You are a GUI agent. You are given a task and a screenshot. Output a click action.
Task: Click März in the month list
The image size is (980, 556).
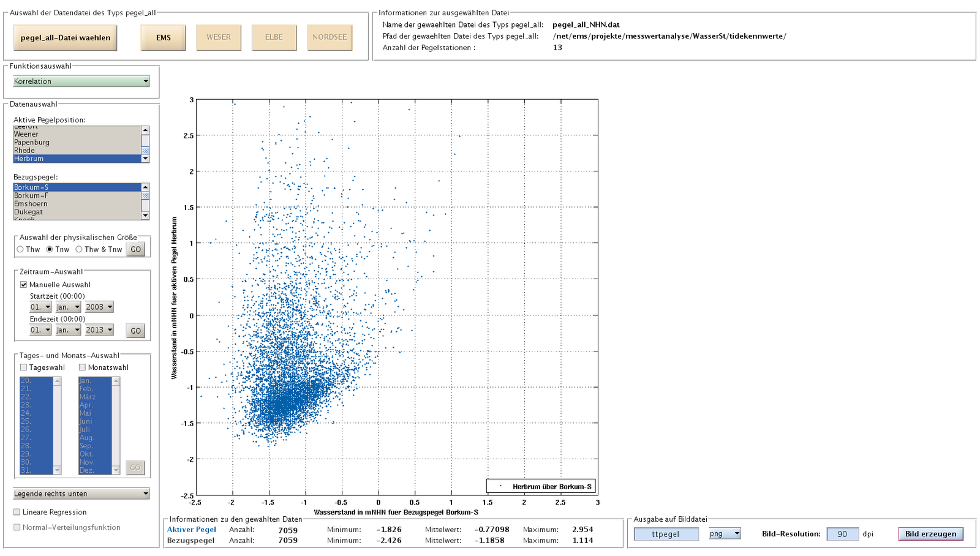click(x=95, y=397)
